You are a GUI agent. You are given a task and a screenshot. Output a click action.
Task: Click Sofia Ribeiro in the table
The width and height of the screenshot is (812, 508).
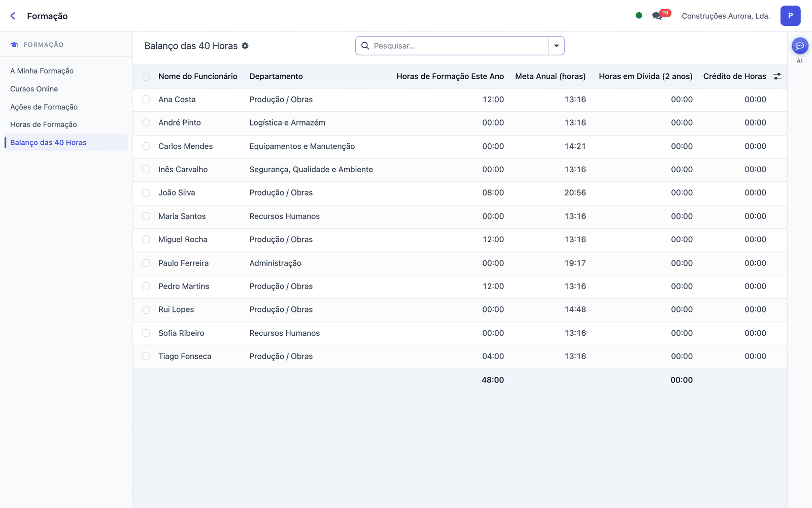tap(181, 333)
